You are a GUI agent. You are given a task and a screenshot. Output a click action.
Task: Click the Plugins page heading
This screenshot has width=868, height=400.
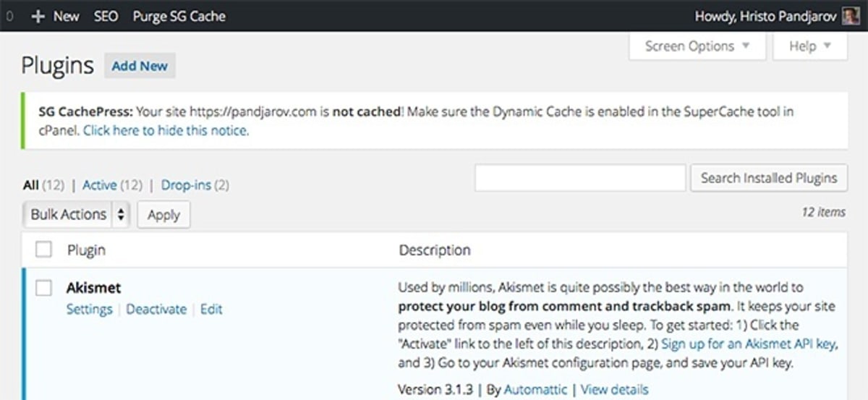pos(58,66)
